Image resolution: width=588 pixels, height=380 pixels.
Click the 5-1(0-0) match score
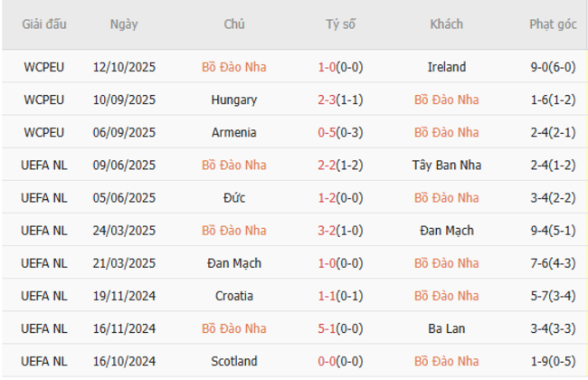pyautogui.click(x=340, y=328)
